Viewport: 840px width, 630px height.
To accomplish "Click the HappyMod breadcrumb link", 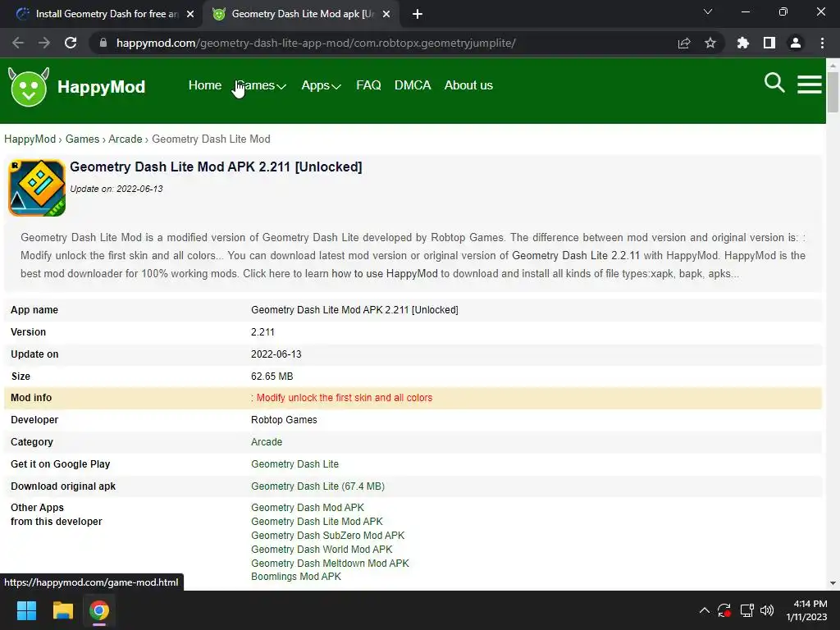I will (30, 139).
